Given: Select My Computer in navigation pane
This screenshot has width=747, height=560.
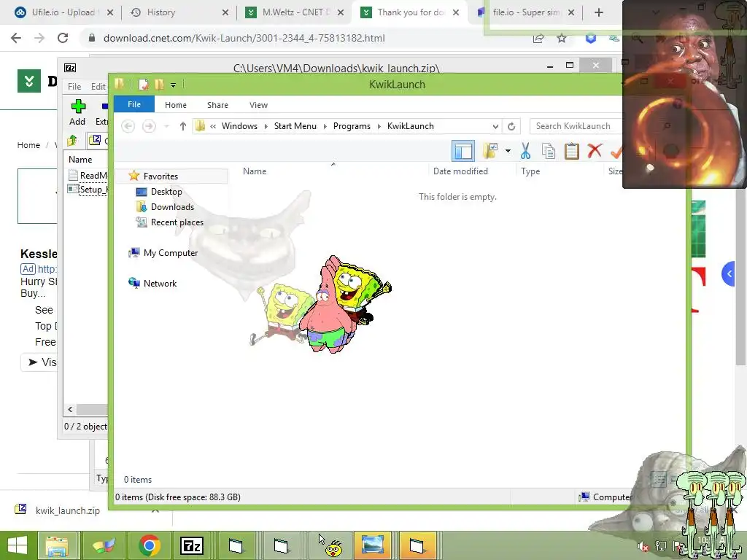Looking at the screenshot, I should (171, 253).
